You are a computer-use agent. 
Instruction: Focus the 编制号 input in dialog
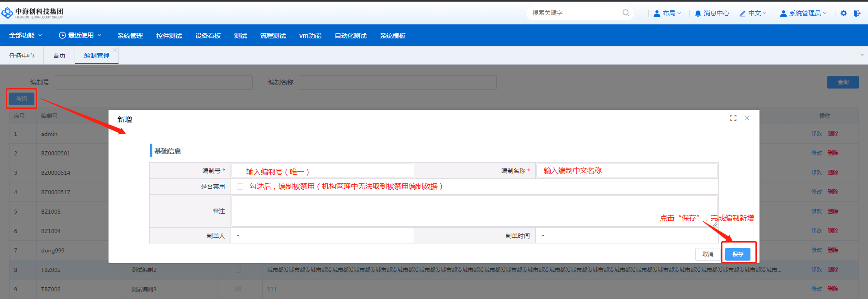point(322,171)
